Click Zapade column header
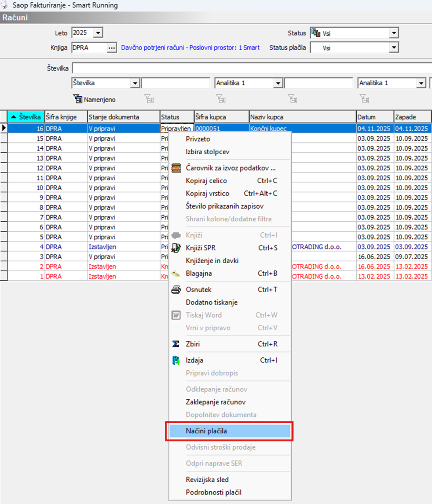The image size is (432, 504). (x=412, y=117)
